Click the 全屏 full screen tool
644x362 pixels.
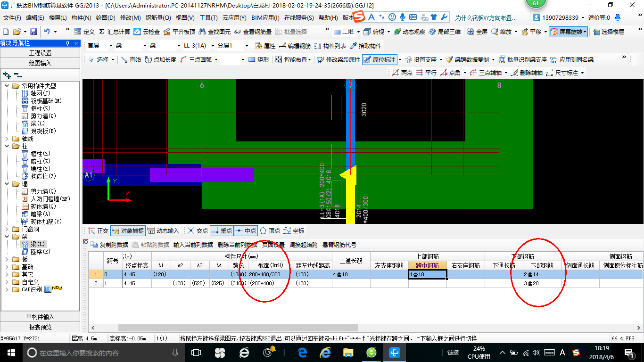coord(478,32)
